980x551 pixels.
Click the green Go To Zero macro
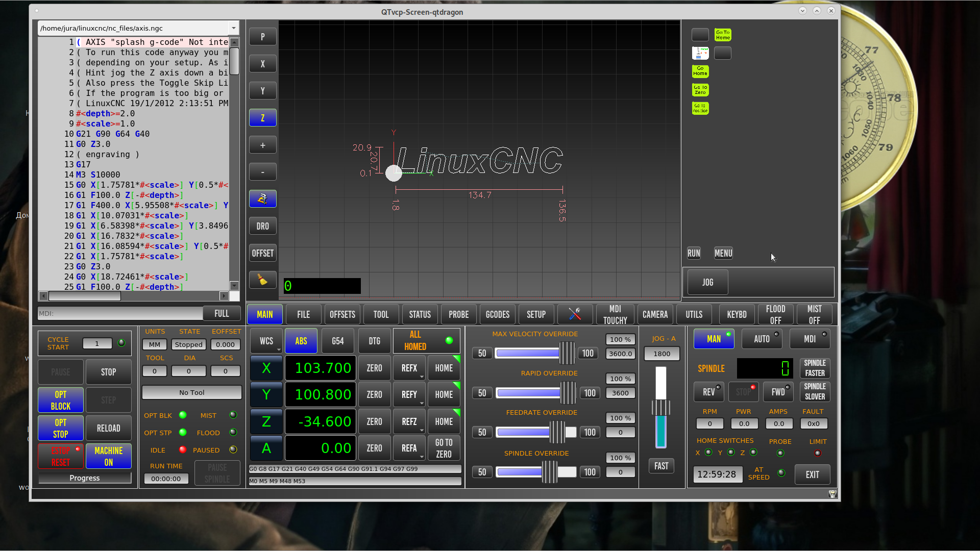tap(700, 90)
